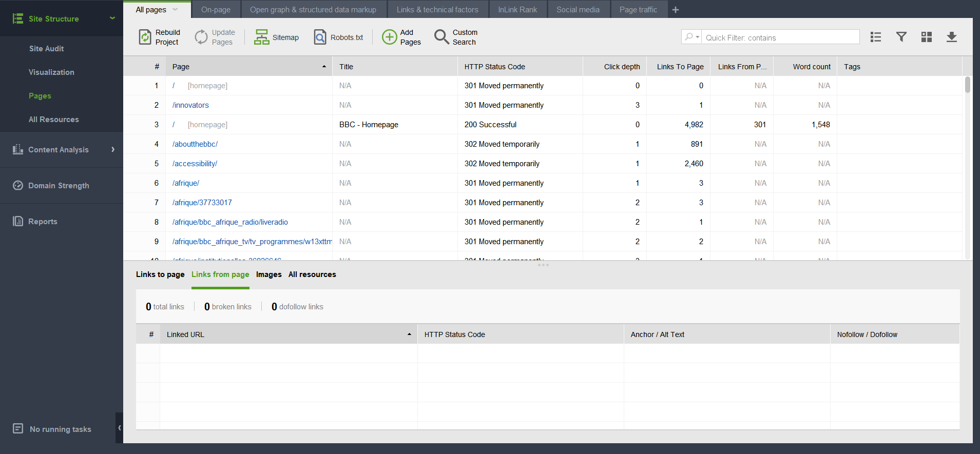The width and height of the screenshot is (980, 454).
Task: Open Site Audit in sidebar
Action: 46,49
